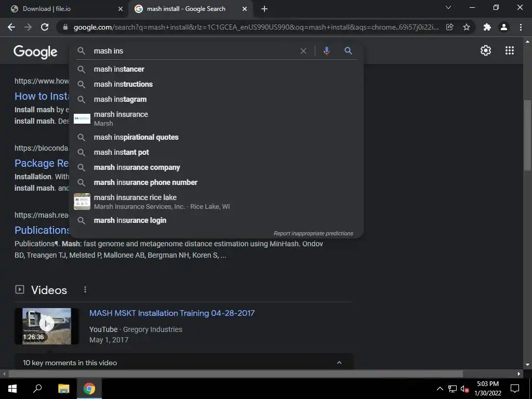This screenshot has height=399, width=532.
Task: Click the site lock icon in address bar
Action: 65,27
